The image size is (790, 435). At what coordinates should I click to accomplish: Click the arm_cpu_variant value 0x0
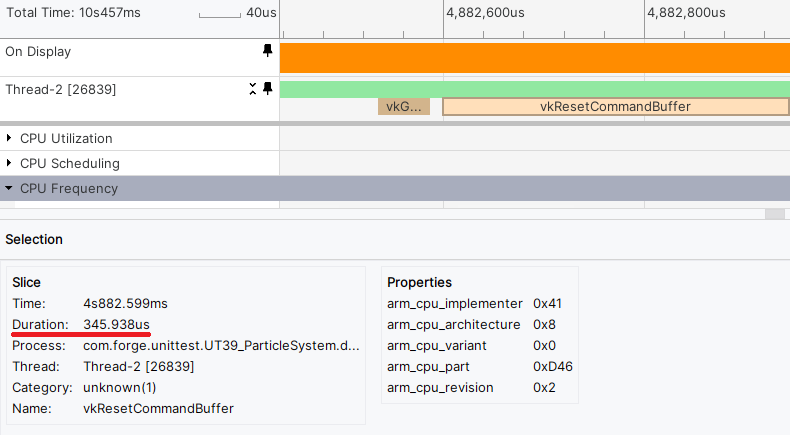pyautogui.click(x=544, y=345)
